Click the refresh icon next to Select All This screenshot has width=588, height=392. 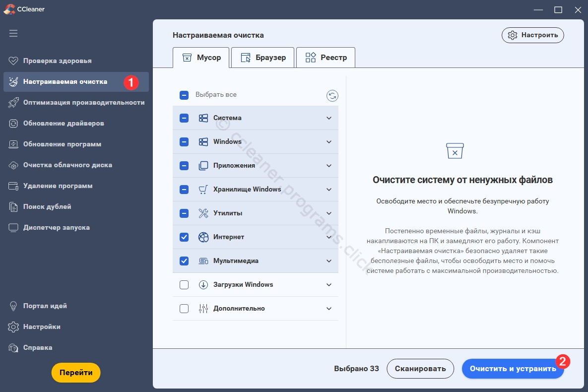pos(332,96)
